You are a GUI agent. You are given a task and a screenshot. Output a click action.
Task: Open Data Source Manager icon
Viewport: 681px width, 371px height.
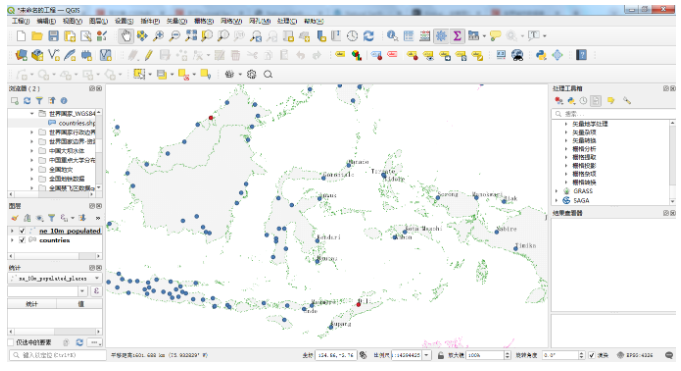(21, 55)
